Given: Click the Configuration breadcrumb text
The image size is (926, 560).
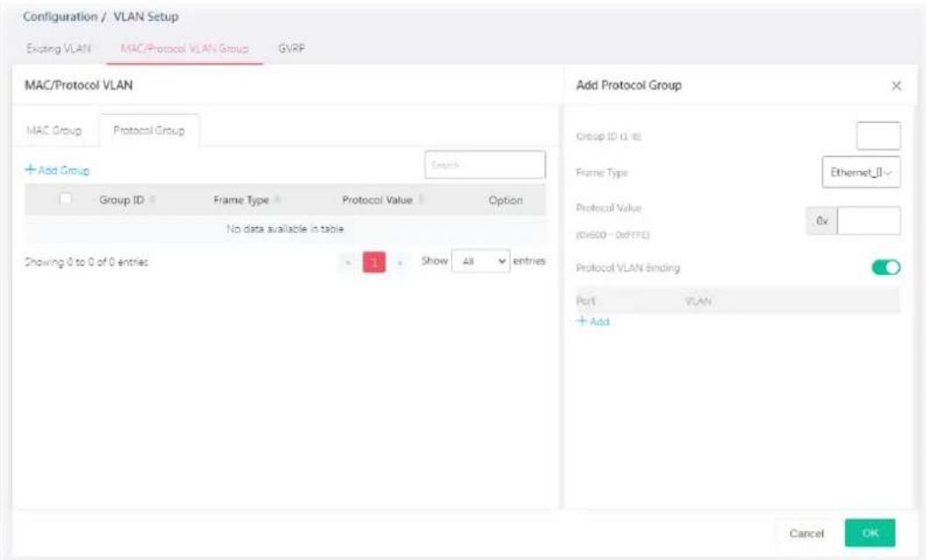Looking at the screenshot, I should tap(61, 17).
